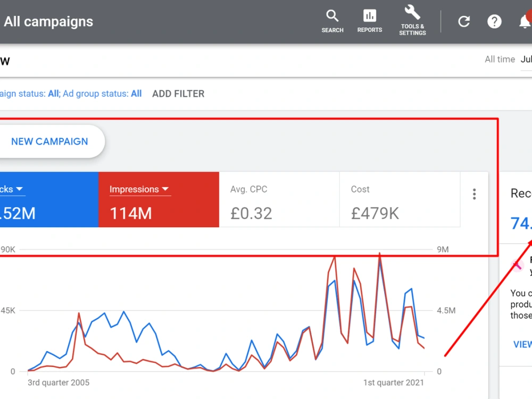
Task: Click the 1st quarter 2021 axis label
Action: [394, 383]
